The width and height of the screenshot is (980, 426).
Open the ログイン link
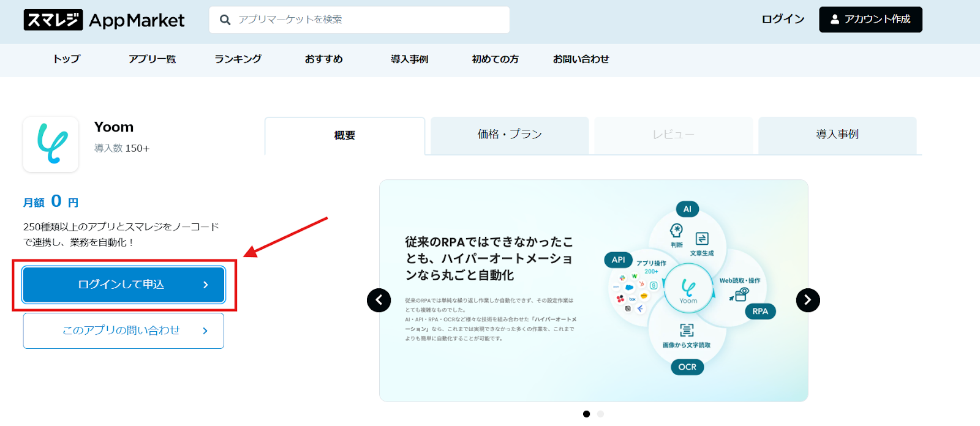click(783, 19)
